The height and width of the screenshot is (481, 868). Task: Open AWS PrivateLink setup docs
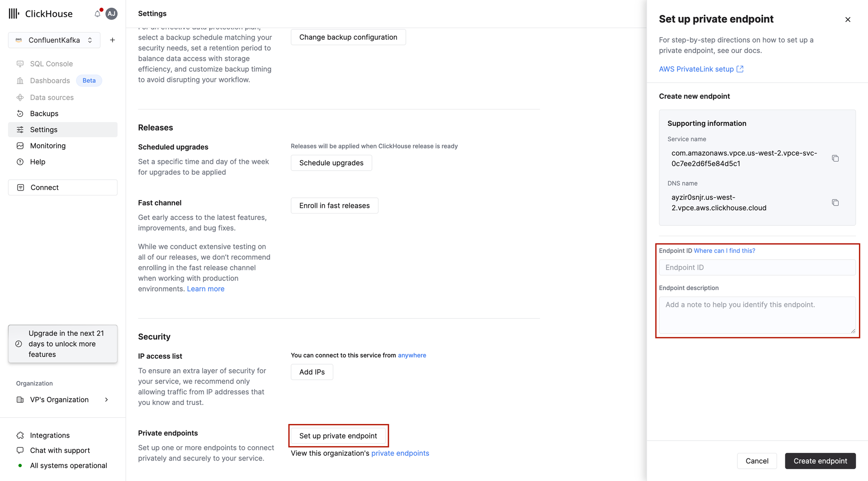[x=696, y=69]
